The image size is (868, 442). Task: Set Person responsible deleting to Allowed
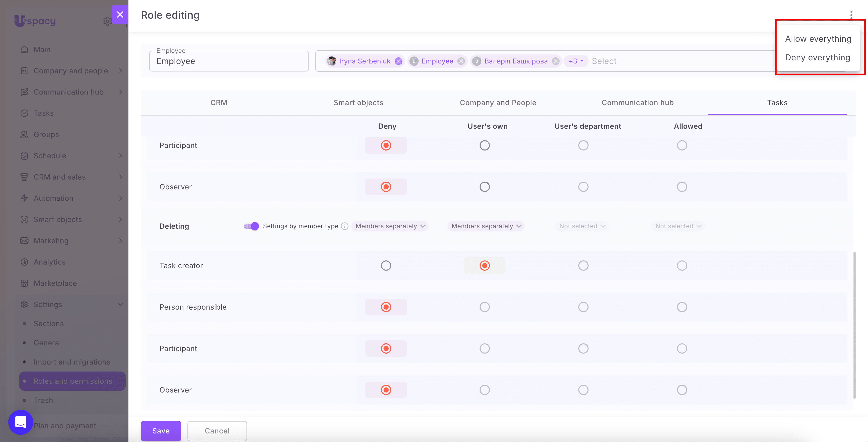coord(682,307)
